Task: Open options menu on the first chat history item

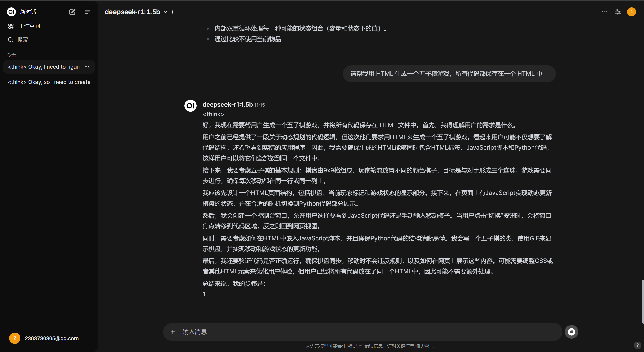Action: click(87, 67)
